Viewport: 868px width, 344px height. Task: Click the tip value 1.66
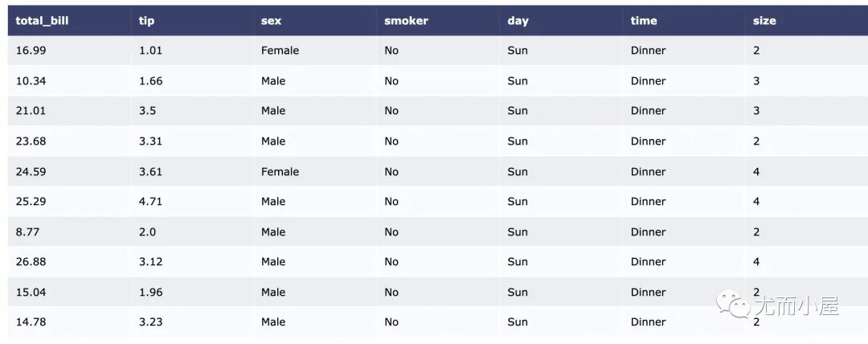pos(150,81)
